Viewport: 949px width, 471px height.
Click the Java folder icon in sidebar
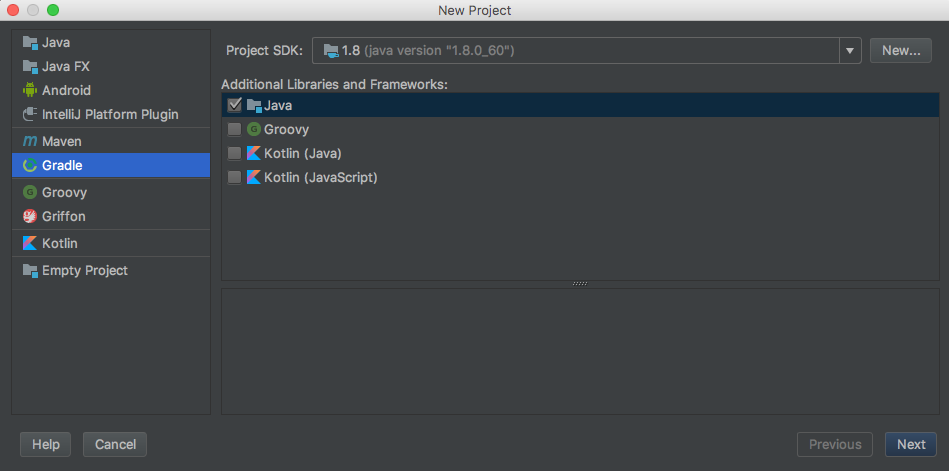30,43
